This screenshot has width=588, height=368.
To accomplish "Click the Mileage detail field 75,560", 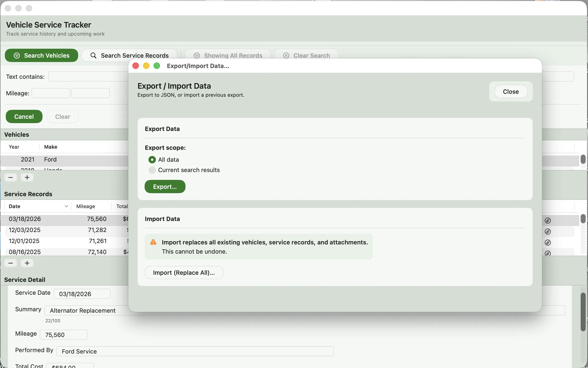I will click(x=63, y=335).
